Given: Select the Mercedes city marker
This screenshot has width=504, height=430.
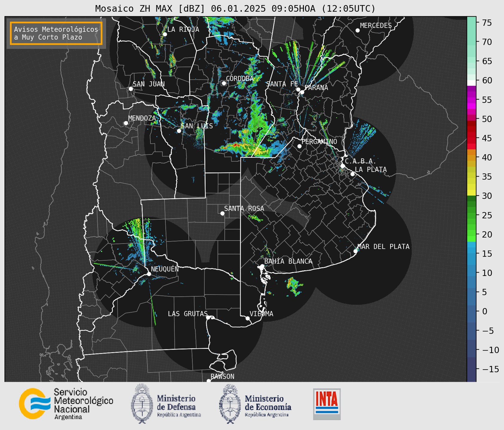Looking at the screenshot, I should tap(357, 31).
